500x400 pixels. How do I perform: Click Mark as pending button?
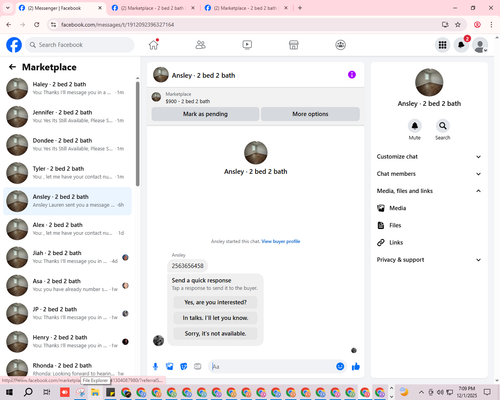coord(205,114)
